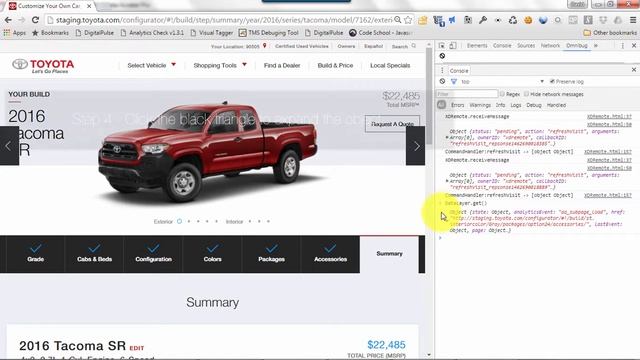Toggle the Preserve log checkbox
Image resolution: width=640 pixels, height=360 pixels.
tap(552, 82)
